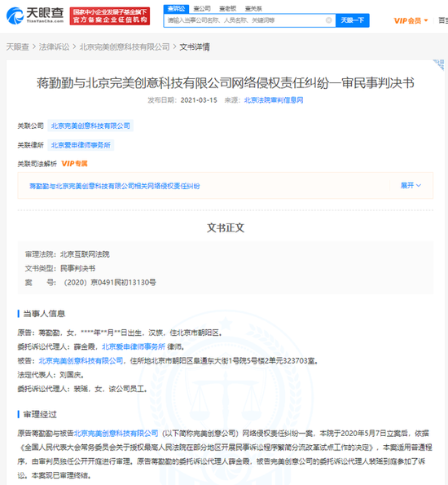Viewport: 448px width, 485px height.
Task: Open 法律诉讼 breadcrumb link
Action: [x=54, y=47]
